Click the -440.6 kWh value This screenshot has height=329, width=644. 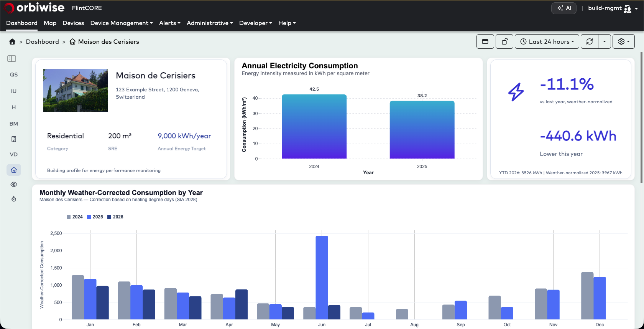578,136
